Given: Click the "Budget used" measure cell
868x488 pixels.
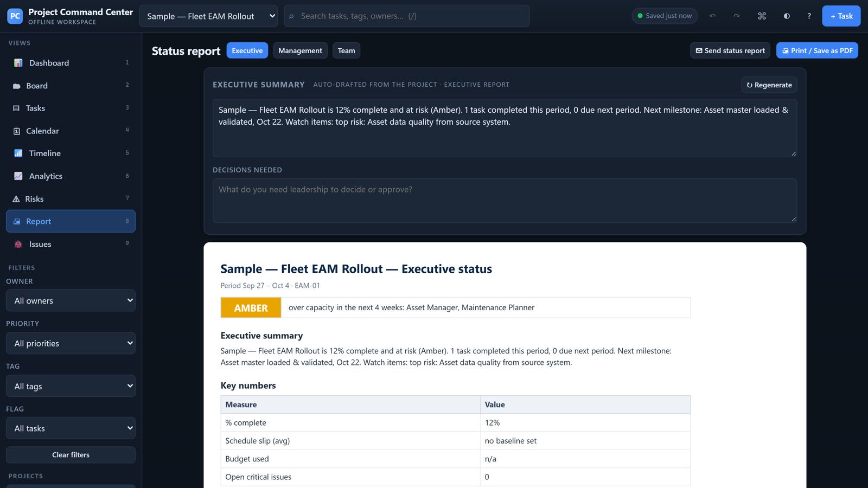Looking at the screenshot, I should pos(350,459).
